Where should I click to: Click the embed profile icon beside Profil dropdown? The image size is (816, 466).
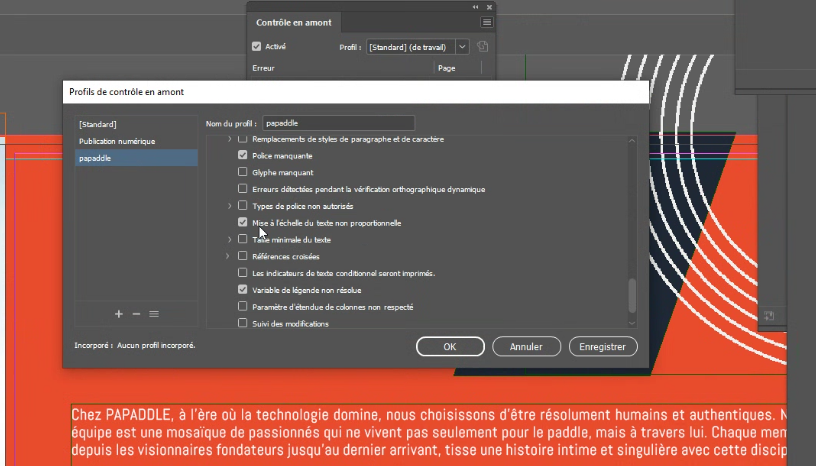tap(482, 46)
